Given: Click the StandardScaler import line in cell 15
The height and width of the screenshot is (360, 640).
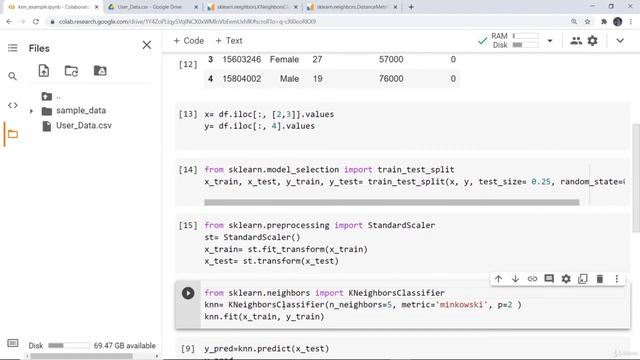Looking at the screenshot, I should coord(320,225).
